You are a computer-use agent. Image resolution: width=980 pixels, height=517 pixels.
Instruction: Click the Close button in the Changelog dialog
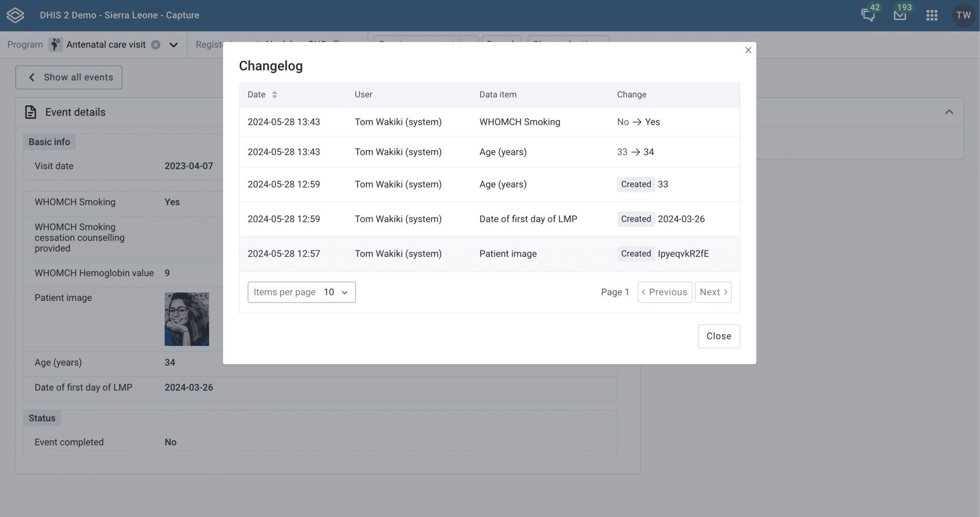(718, 336)
